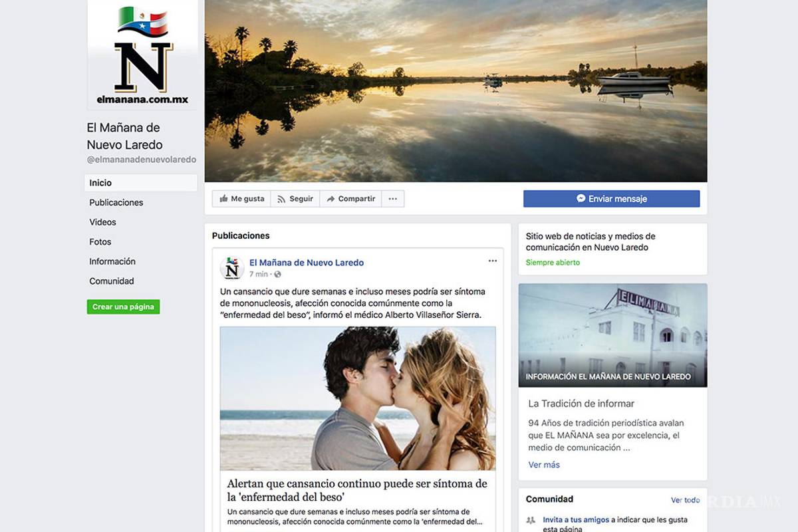Image resolution: width=798 pixels, height=532 pixels.
Task: Select the Inicio sidebar item
Action: tap(100, 182)
